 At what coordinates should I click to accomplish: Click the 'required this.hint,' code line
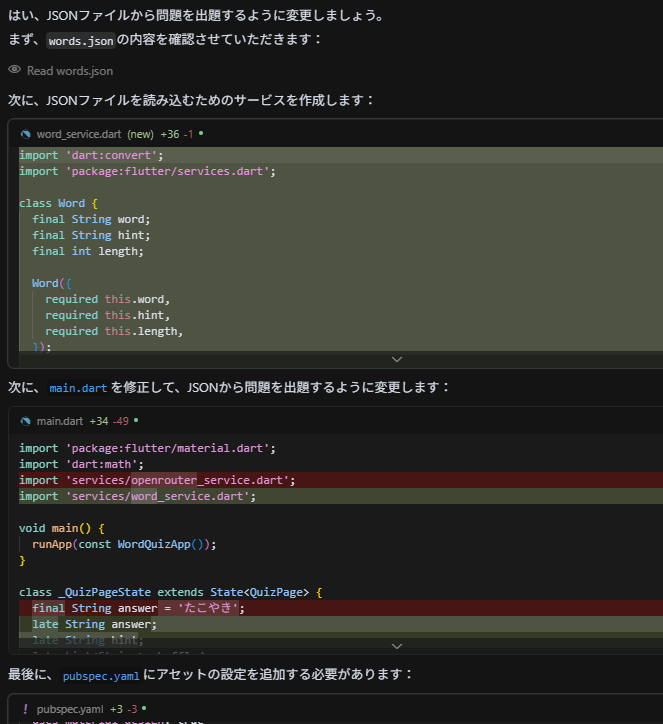coord(108,315)
